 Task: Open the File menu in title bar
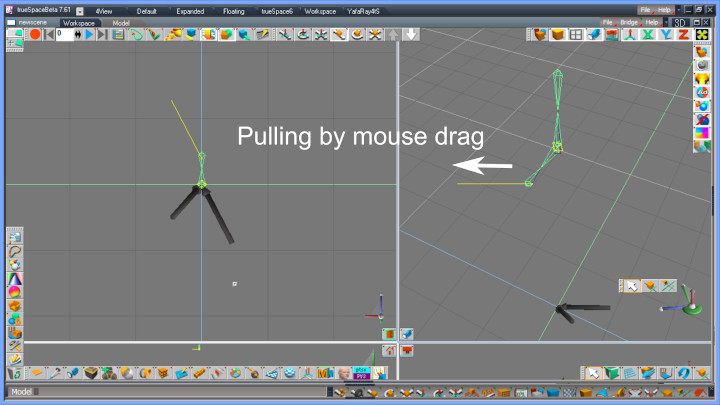(645, 10)
